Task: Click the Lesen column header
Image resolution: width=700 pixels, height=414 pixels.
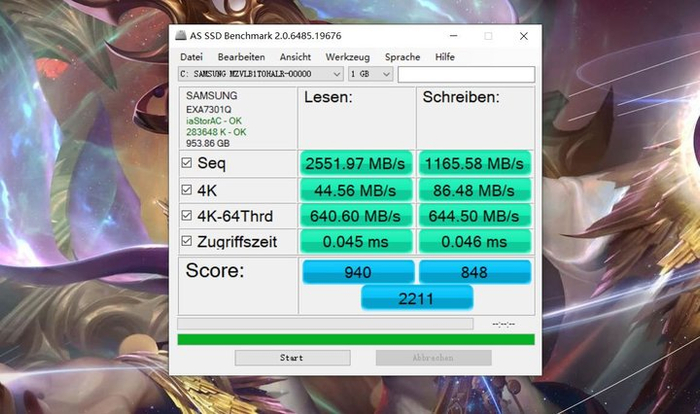Action: coord(328,97)
